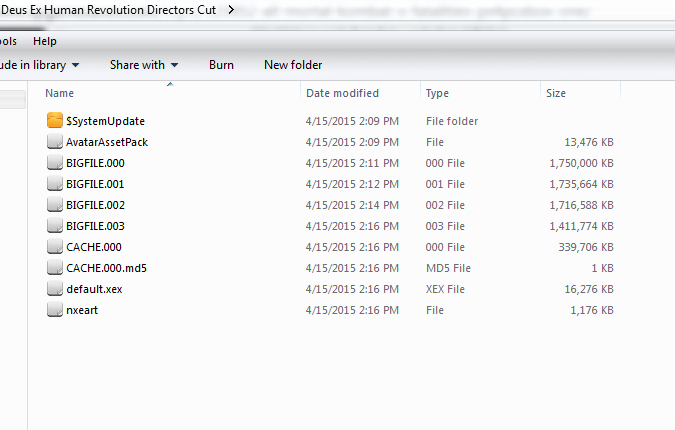Sort files by Name column

click(x=60, y=93)
